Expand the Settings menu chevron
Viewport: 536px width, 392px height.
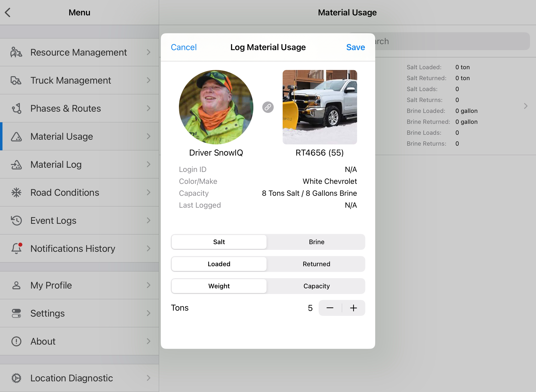148,313
